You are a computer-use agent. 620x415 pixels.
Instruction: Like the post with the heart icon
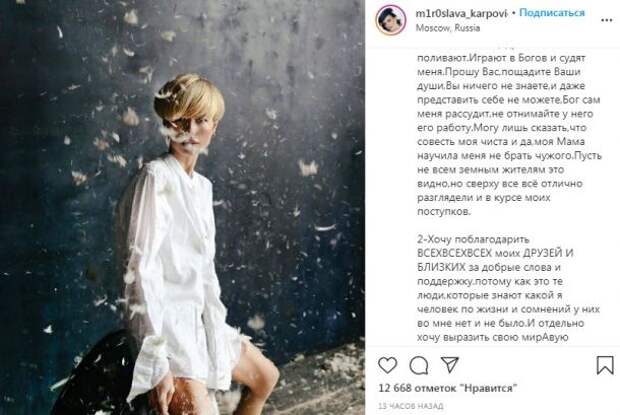coord(388,365)
